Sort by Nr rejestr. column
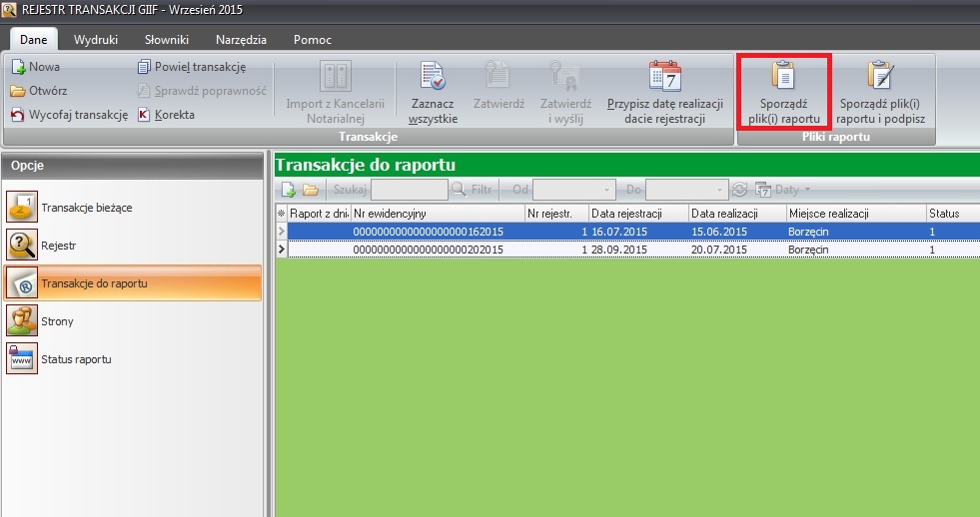The height and width of the screenshot is (517, 980). click(556, 214)
